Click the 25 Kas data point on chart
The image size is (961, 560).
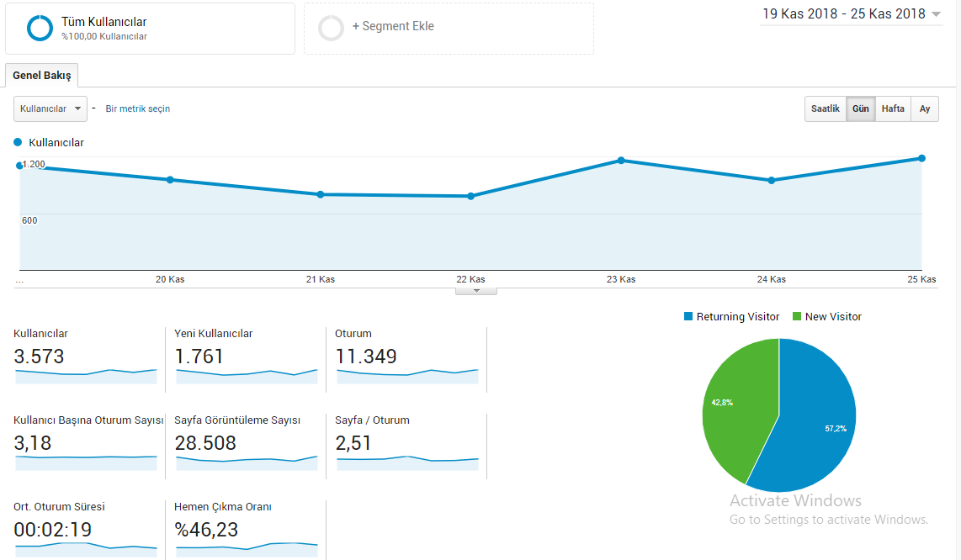point(921,158)
